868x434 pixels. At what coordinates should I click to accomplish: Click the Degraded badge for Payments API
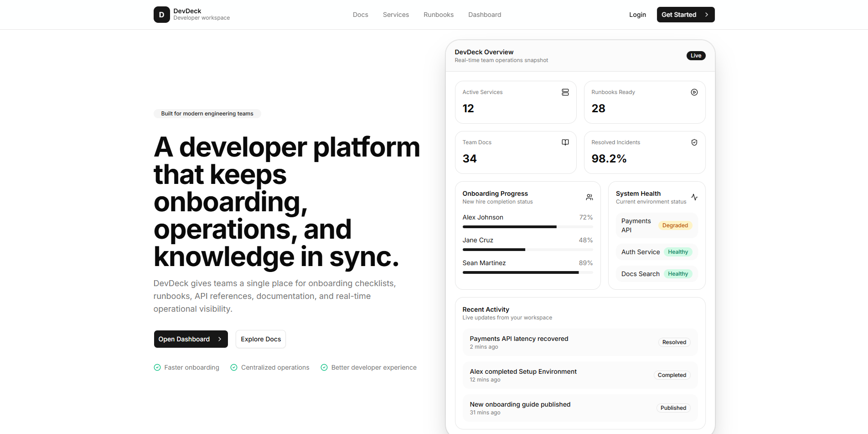(675, 225)
